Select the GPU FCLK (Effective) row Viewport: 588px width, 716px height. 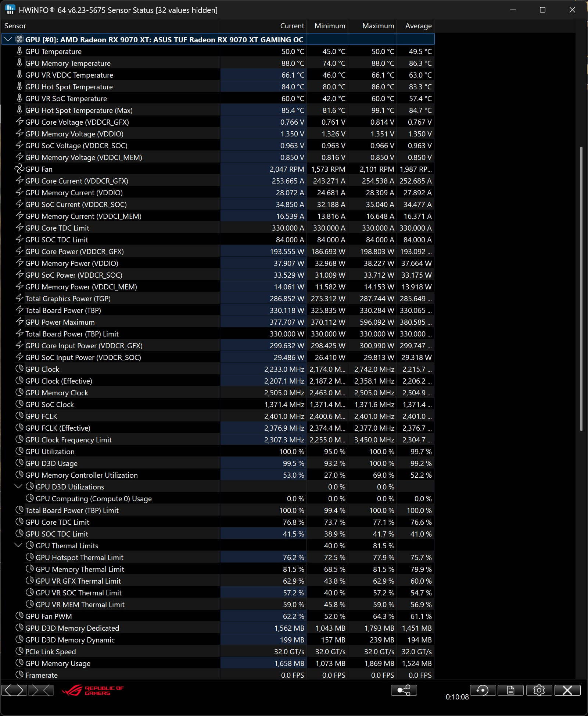[x=217, y=428]
